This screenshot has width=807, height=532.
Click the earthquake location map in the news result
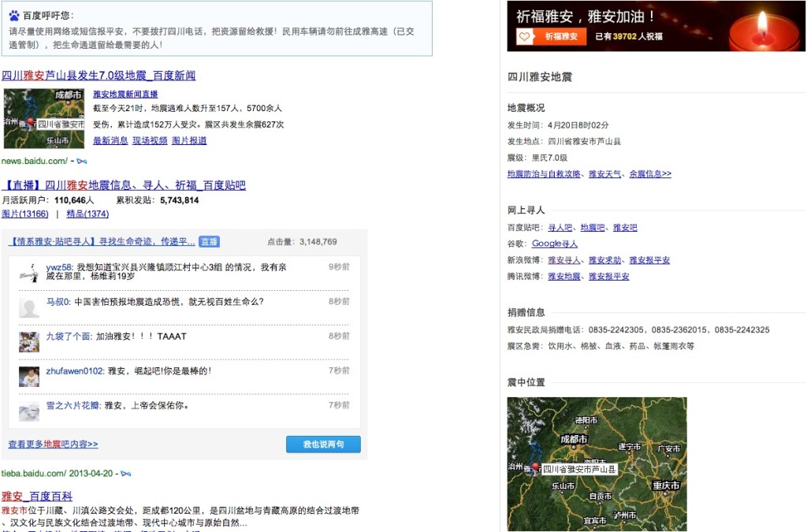click(x=43, y=120)
